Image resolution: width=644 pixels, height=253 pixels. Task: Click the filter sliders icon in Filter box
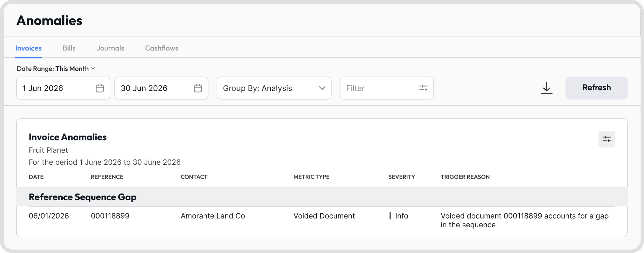tap(423, 88)
